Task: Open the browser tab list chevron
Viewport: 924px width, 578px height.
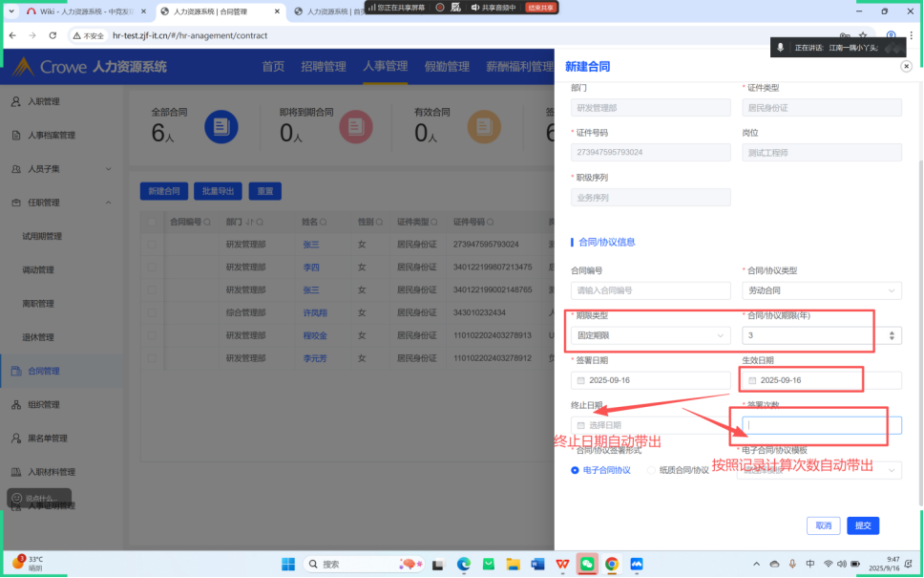Action: (x=11, y=11)
